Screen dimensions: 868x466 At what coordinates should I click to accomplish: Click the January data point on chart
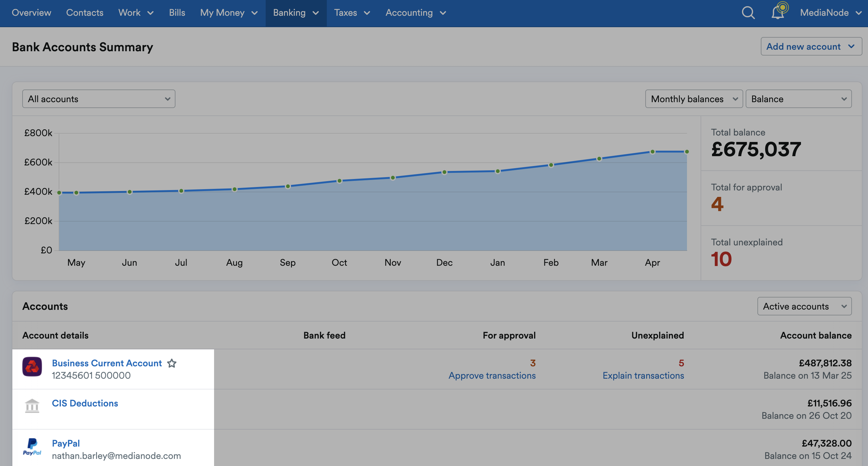[498, 171]
